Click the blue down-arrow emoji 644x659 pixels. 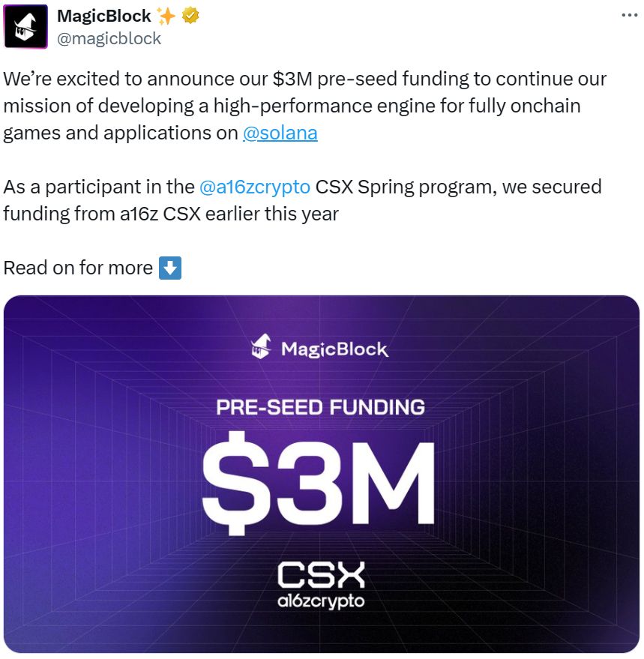(170, 268)
